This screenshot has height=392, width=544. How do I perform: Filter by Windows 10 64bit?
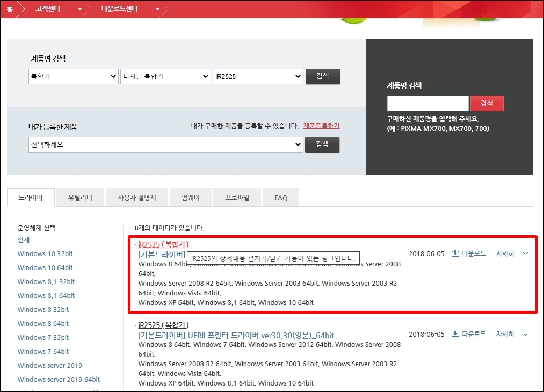(45, 267)
